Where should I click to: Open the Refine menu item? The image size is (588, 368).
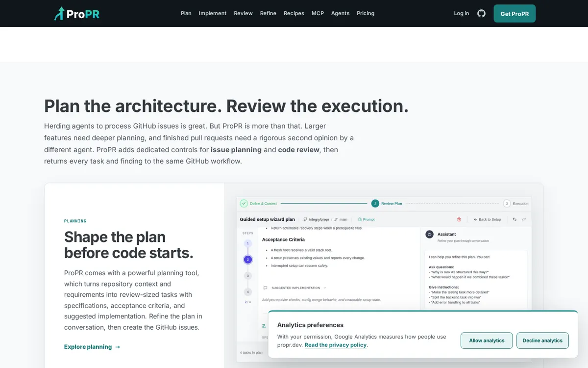point(268,13)
